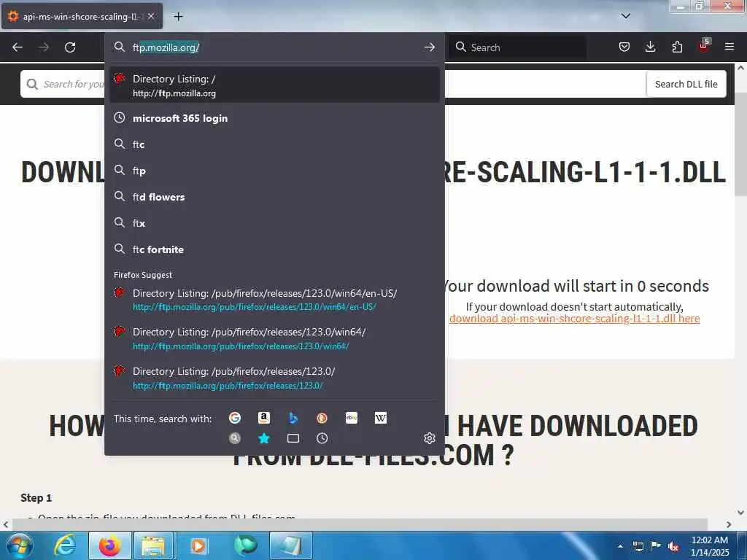The height and width of the screenshot is (560, 747).
Task: Open the Firefox hamburger menu
Action: 729,47
